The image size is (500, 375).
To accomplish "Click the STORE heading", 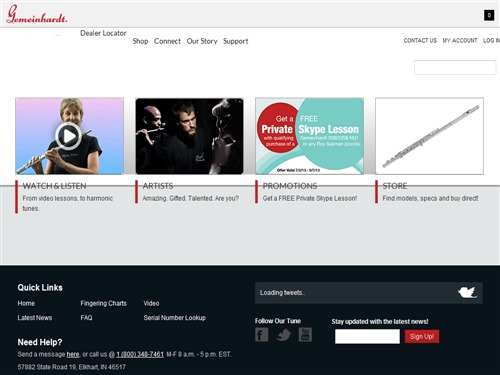I will click(x=395, y=186).
